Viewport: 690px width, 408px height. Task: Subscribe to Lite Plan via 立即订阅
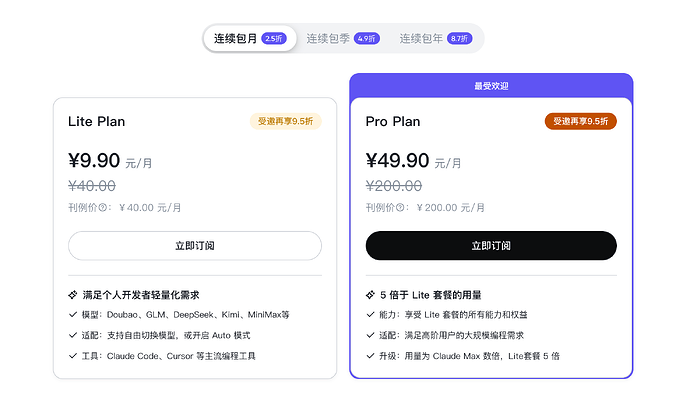click(195, 246)
